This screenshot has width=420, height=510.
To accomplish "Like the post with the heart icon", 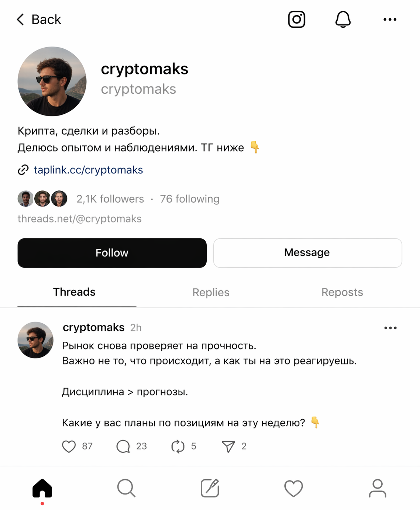I will coord(69,447).
